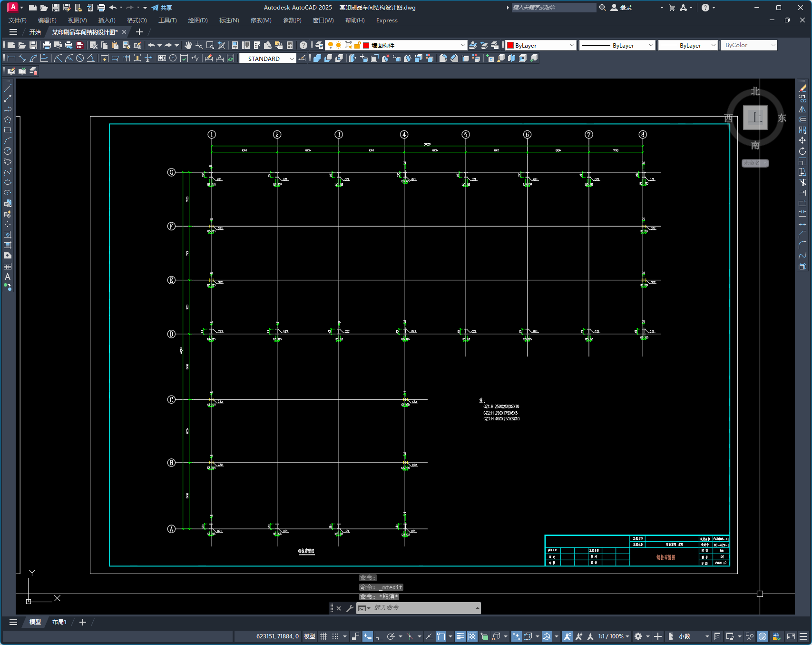Image resolution: width=812 pixels, height=645 pixels.
Task: Toggle snap mode in status bar
Action: tap(335, 636)
